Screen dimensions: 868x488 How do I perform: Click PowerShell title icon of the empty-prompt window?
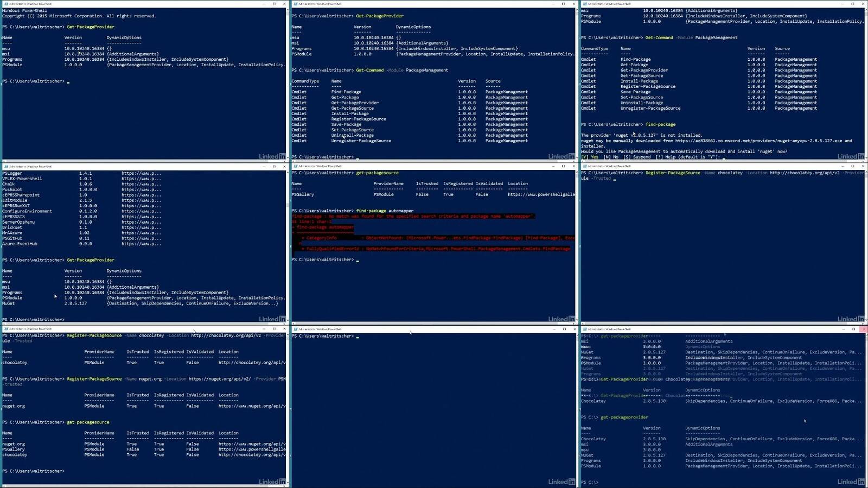(x=295, y=329)
